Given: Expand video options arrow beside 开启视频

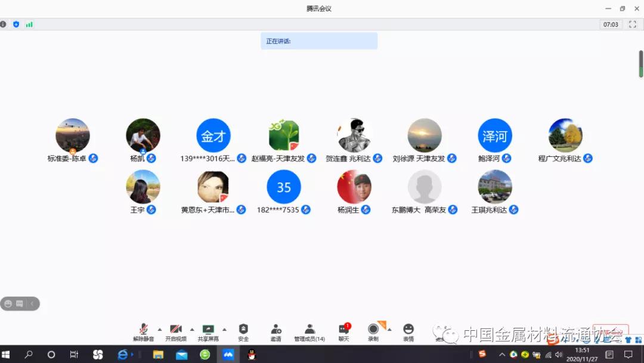Looking at the screenshot, I should 191,329.
